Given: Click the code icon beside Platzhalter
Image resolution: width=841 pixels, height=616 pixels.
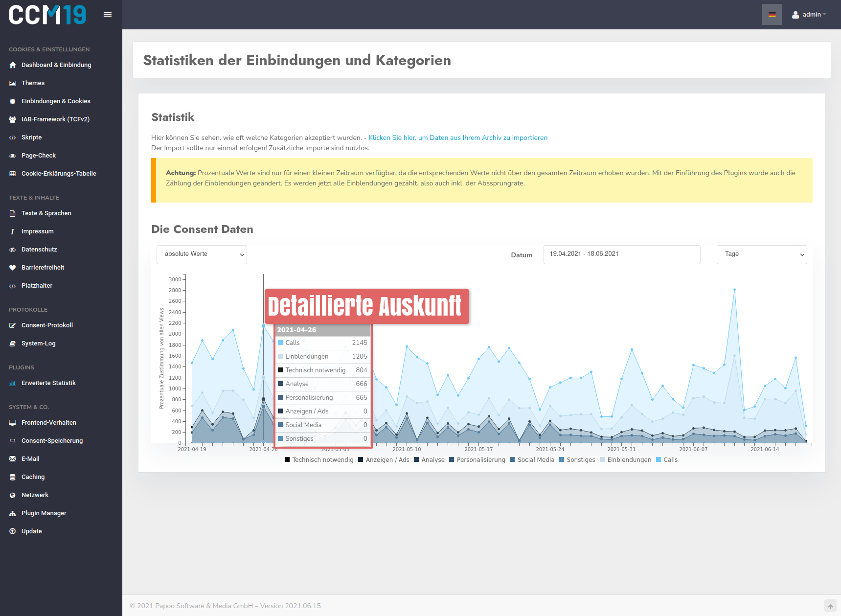Looking at the screenshot, I should coord(13,286).
